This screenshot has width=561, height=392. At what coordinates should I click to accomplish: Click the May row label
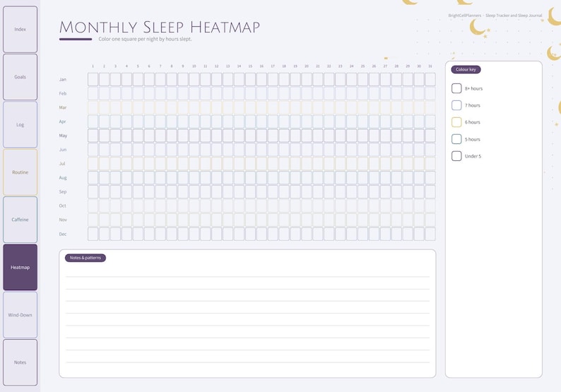tap(63, 136)
